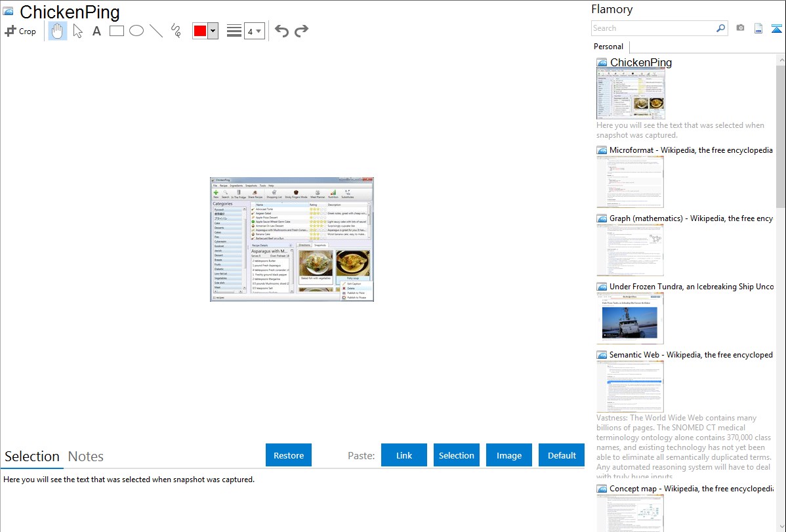Click the ChickenPing title in sidebar list
This screenshot has height=532, width=786.
pos(640,63)
